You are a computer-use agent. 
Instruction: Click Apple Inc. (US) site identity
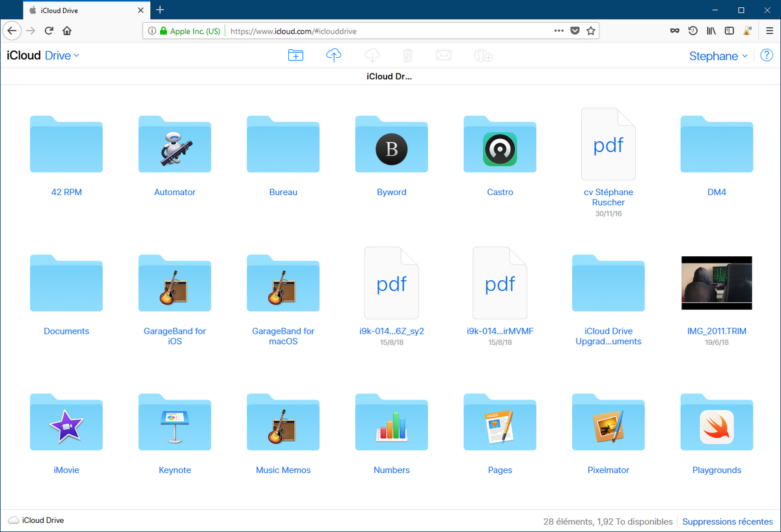[x=190, y=31]
